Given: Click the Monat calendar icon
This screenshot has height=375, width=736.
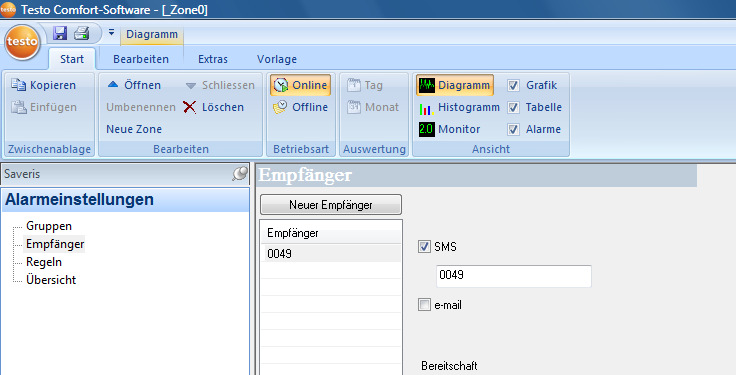Looking at the screenshot, I should click(x=354, y=107).
